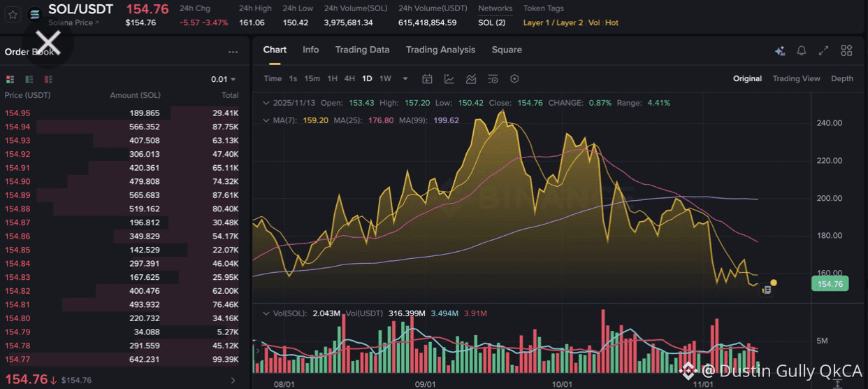The image size is (868, 389).
Task: Switch to Depth chart mode
Action: (842, 79)
